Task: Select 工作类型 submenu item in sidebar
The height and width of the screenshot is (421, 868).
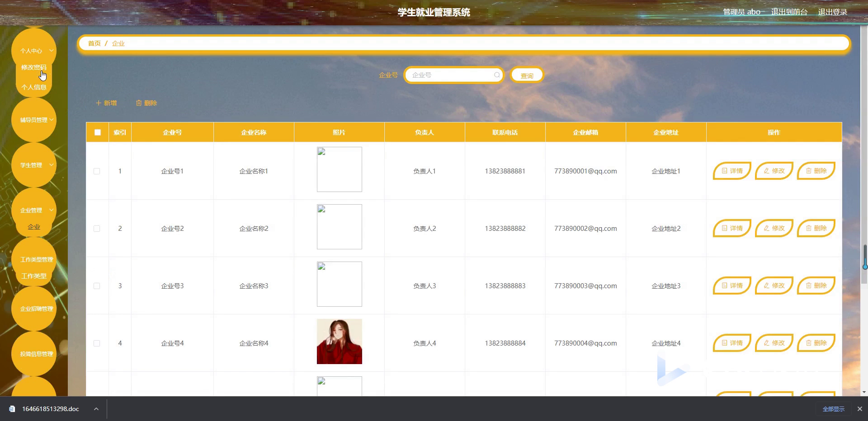Action: [x=34, y=276]
